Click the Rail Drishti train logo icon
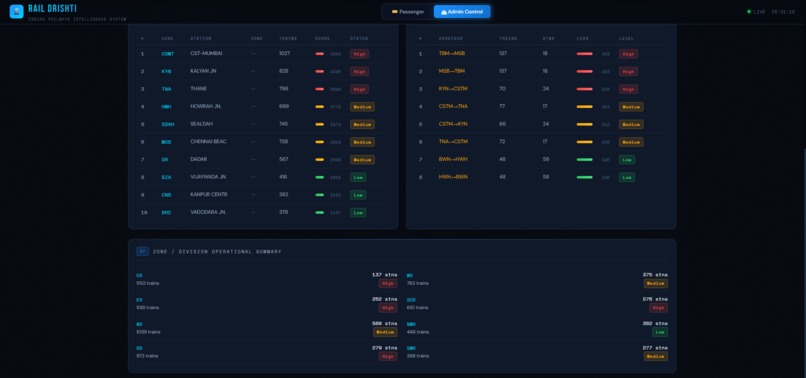 [16, 11]
